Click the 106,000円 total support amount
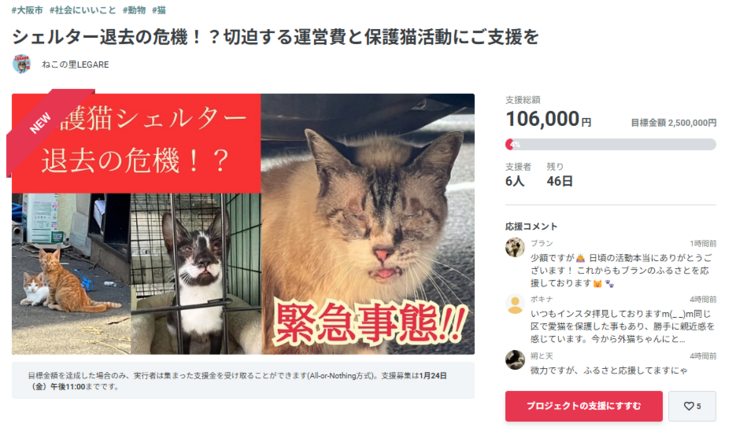This screenshot has height=435, width=736. click(x=548, y=119)
